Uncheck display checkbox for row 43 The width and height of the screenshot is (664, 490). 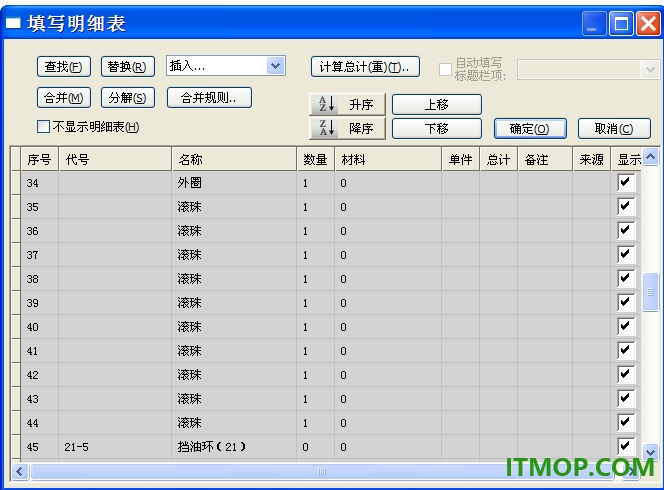626,399
